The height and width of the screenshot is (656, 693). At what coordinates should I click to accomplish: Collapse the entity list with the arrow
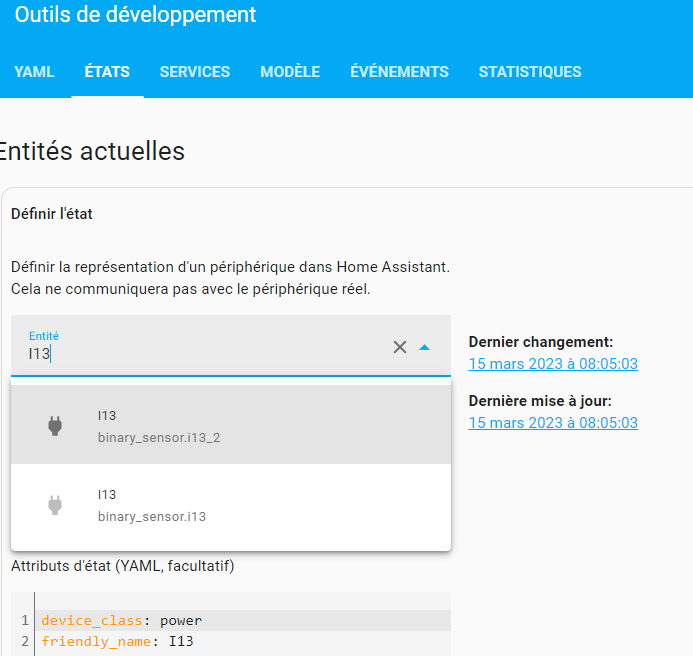425,347
